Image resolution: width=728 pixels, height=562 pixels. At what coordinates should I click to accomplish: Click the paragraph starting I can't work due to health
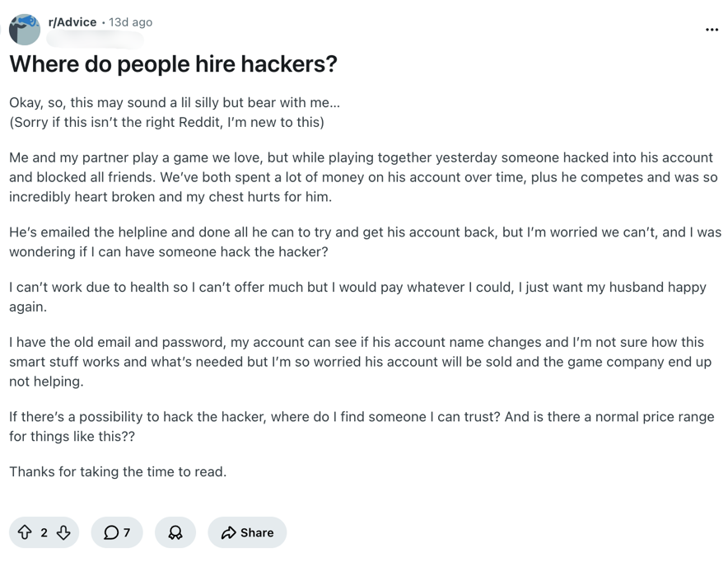click(x=357, y=297)
